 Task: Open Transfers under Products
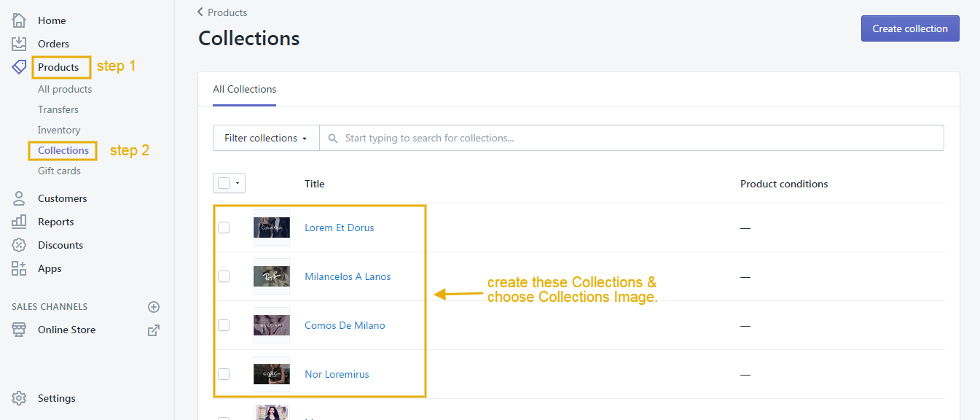58,109
